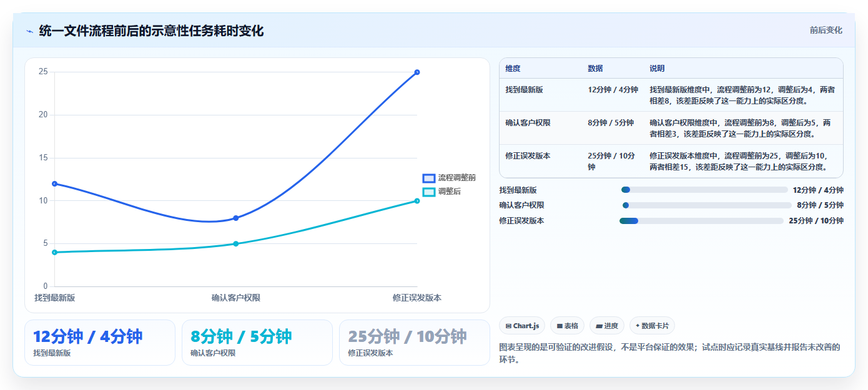This screenshot has width=868, height=390.
Task: Click the 表格 tag
Action: [x=567, y=326]
